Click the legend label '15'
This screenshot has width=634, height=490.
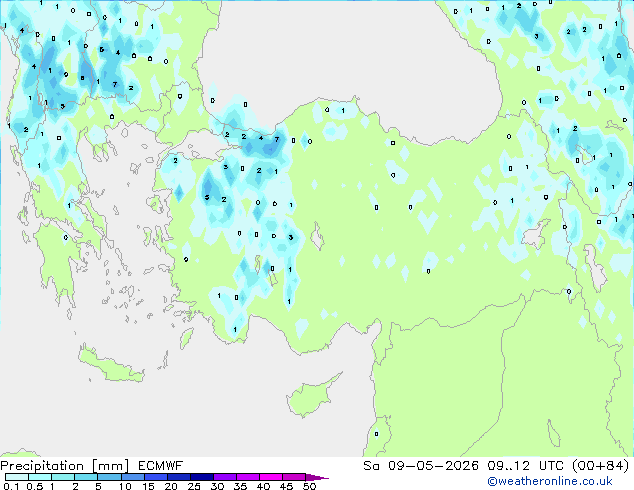[x=148, y=486]
